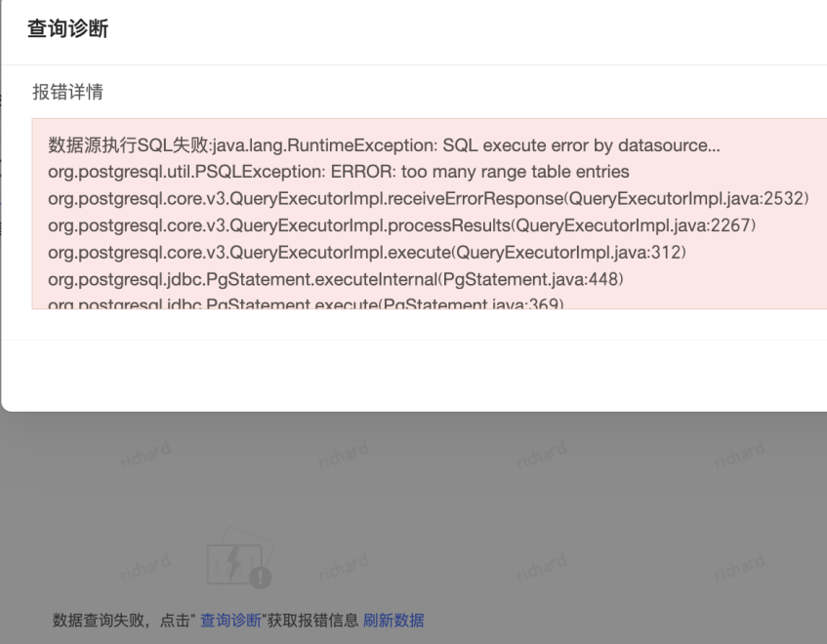827x644 pixels.
Task: Click the exclamation warning badge icon
Action: (261, 577)
